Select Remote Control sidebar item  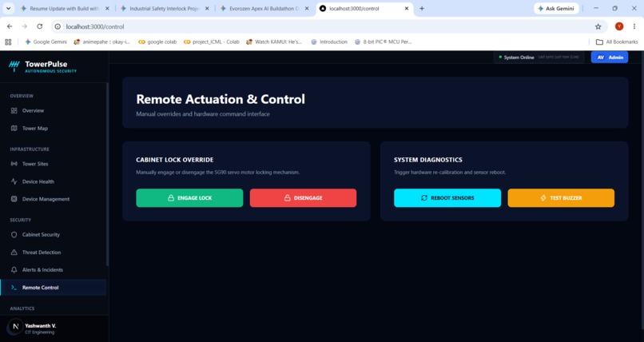click(54, 288)
